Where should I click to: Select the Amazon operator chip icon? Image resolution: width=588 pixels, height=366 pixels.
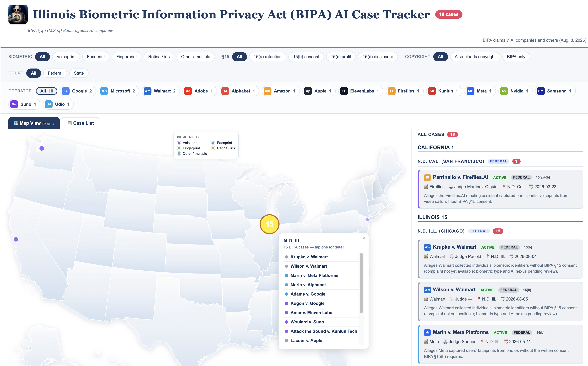tap(267, 91)
